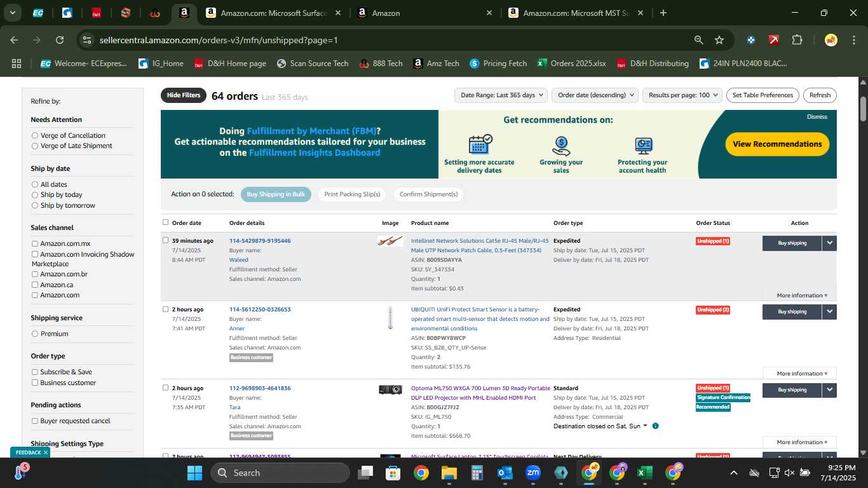Select Verge of Late Shipment filter
Image resolution: width=868 pixels, height=488 pixels.
click(x=35, y=146)
